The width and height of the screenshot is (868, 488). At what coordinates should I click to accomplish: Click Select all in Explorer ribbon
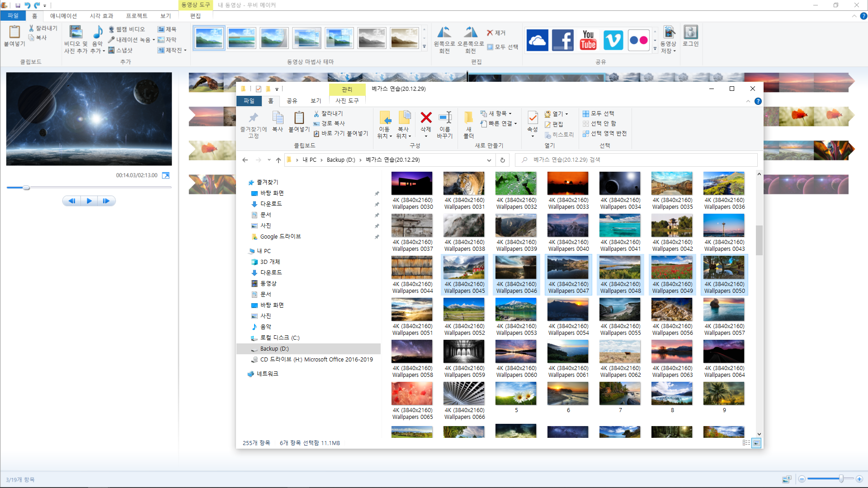[599, 113]
